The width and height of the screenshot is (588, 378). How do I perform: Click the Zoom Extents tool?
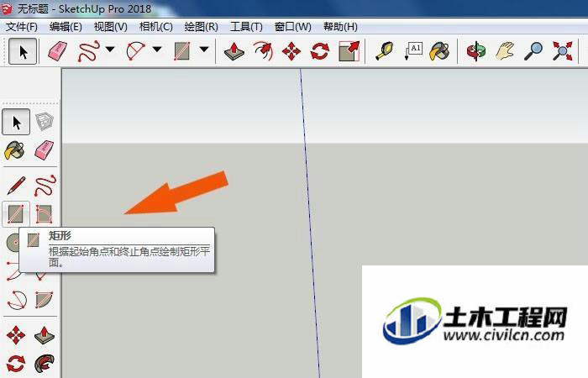tap(563, 51)
